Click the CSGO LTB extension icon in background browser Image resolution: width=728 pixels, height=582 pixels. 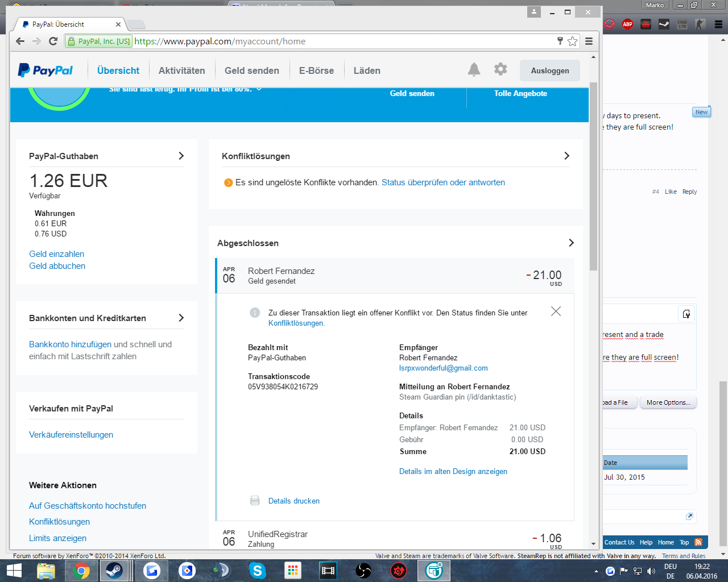click(682, 24)
